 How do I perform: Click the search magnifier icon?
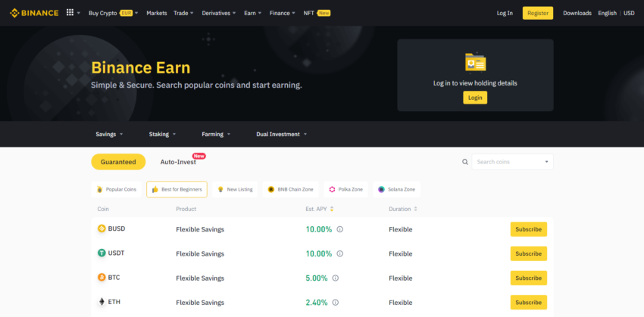pos(465,162)
